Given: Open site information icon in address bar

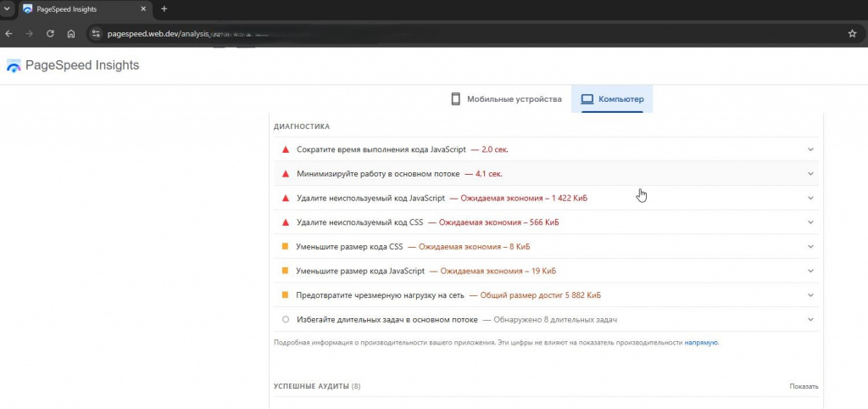Looking at the screenshot, I should (x=97, y=34).
